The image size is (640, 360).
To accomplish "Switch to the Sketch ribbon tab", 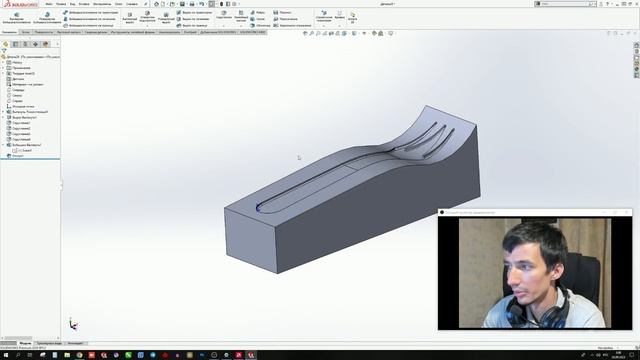I will (25, 32).
